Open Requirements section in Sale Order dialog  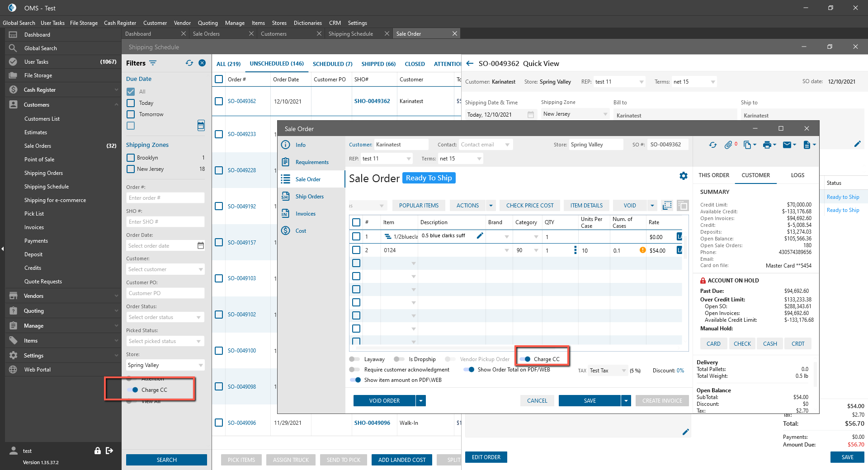coord(311,162)
